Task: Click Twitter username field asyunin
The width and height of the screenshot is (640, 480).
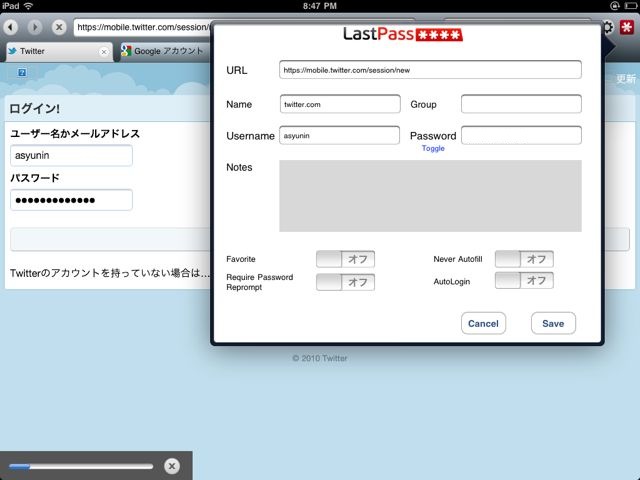Action: point(71,156)
